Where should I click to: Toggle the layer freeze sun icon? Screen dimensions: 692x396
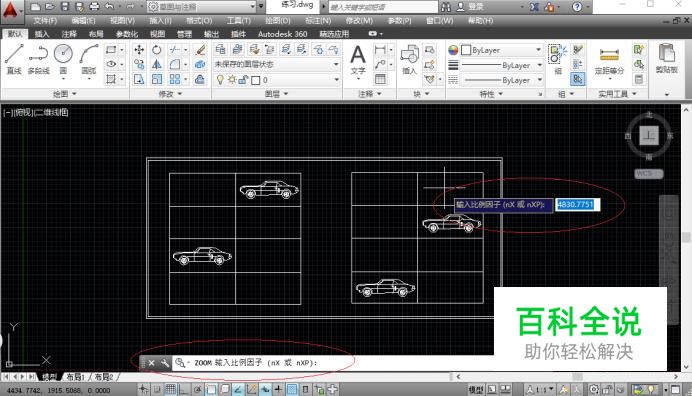point(232,80)
